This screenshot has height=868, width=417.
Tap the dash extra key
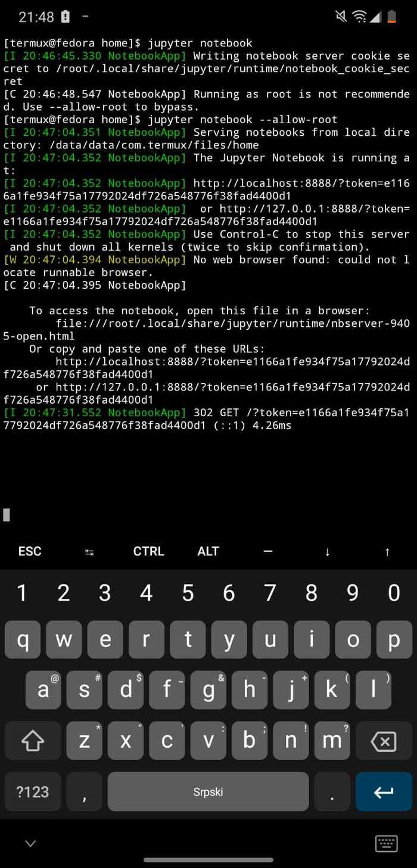click(268, 551)
